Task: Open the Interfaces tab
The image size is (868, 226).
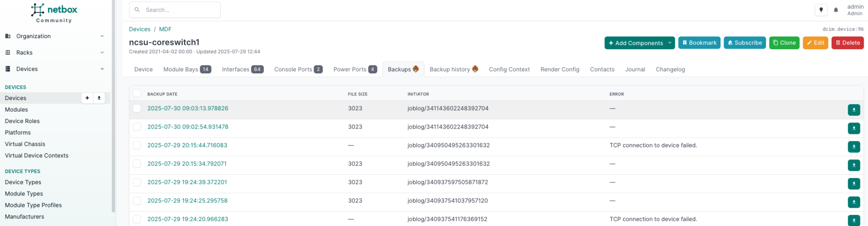Action: click(x=243, y=70)
